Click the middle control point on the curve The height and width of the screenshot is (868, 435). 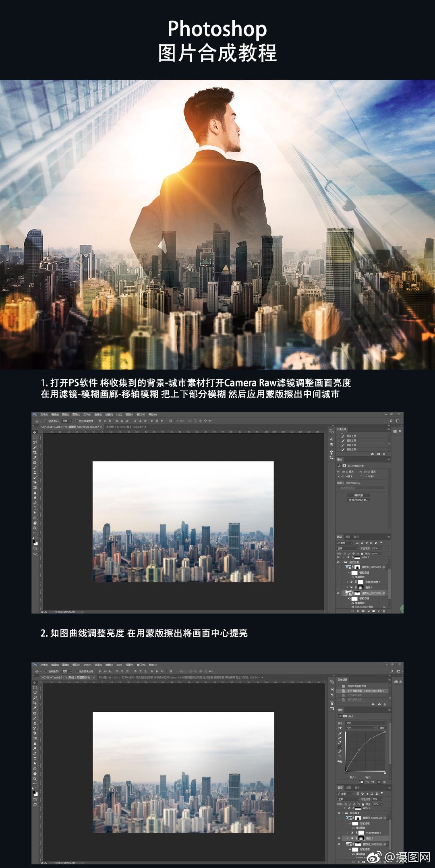click(359, 750)
